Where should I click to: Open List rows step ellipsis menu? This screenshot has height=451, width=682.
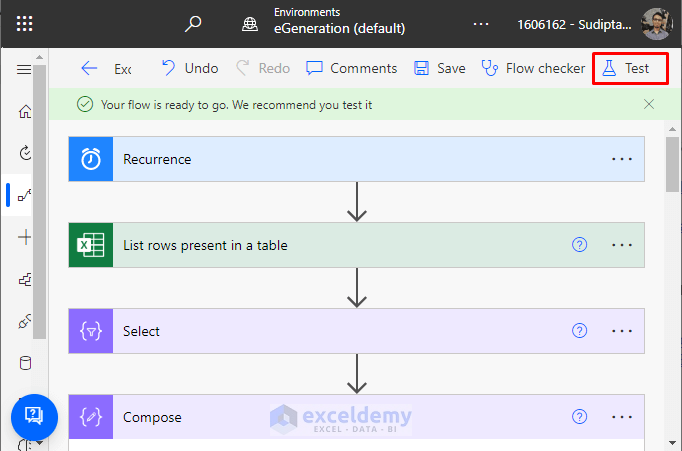point(622,245)
